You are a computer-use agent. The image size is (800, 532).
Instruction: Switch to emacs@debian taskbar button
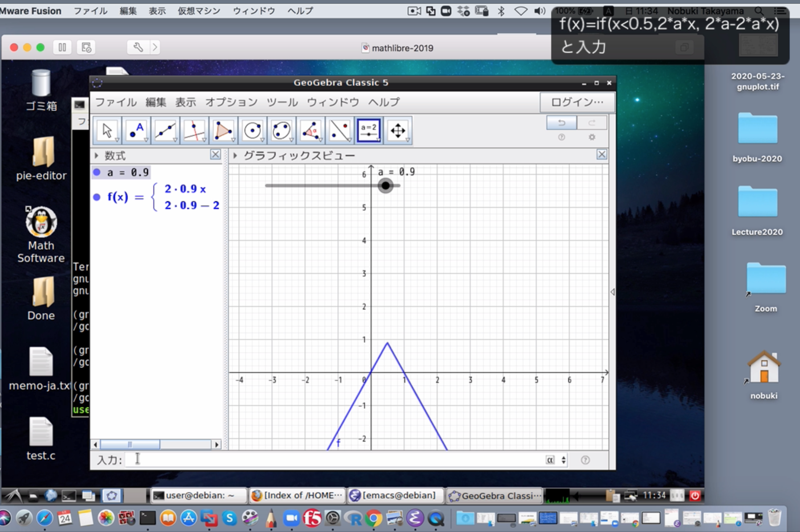396,496
